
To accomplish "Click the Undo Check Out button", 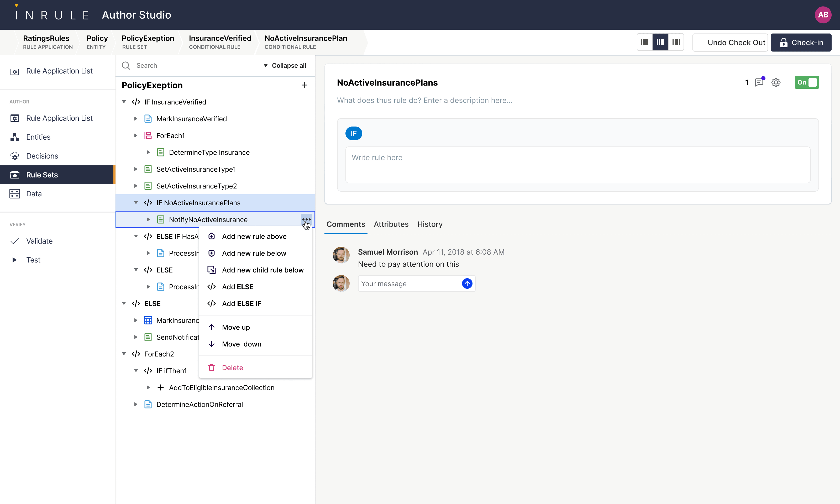I will click(x=730, y=43).
